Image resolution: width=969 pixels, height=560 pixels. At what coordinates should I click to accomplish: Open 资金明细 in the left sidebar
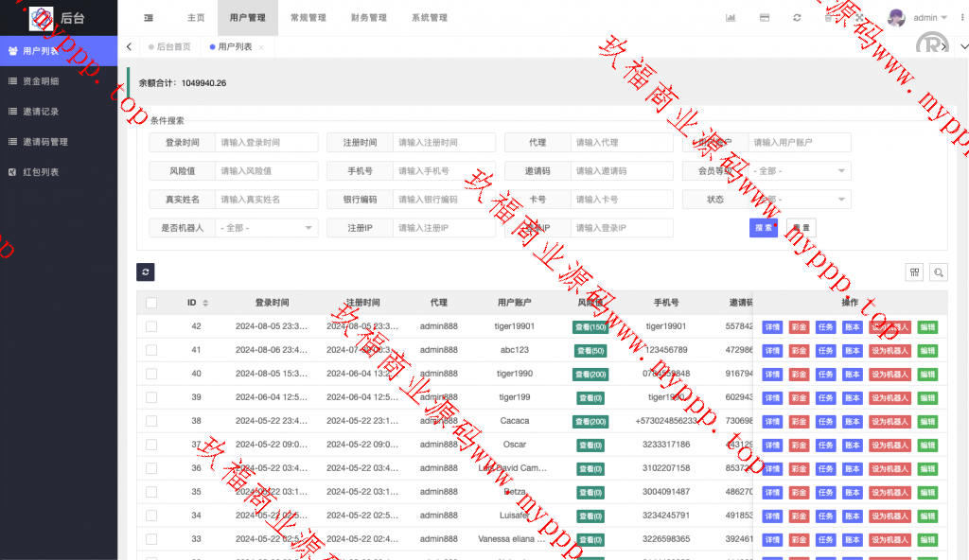pyautogui.click(x=41, y=81)
